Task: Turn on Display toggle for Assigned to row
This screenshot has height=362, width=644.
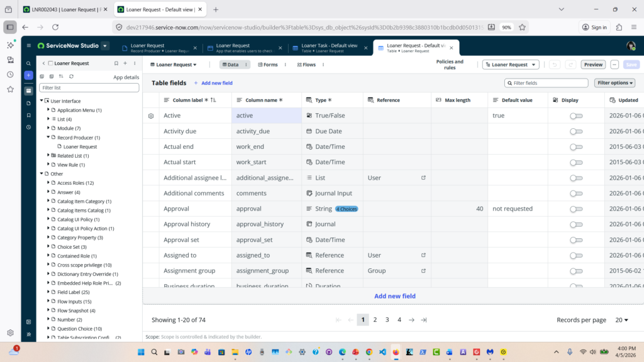Action: [x=575, y=255]
